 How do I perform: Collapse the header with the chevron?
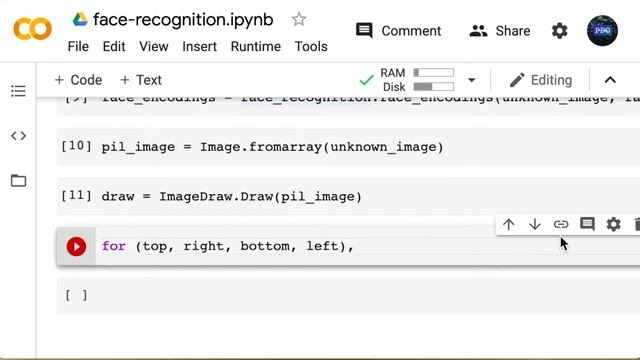click(x=610, y=80)
